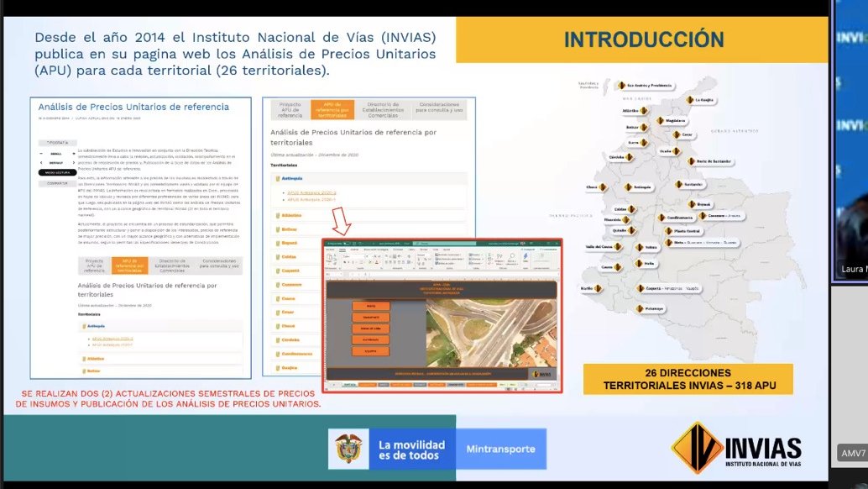Viewport: 868px width, 489px height.
Task: Expand the Cesar row in center territorial list
Action: click(x=296, y=313)
